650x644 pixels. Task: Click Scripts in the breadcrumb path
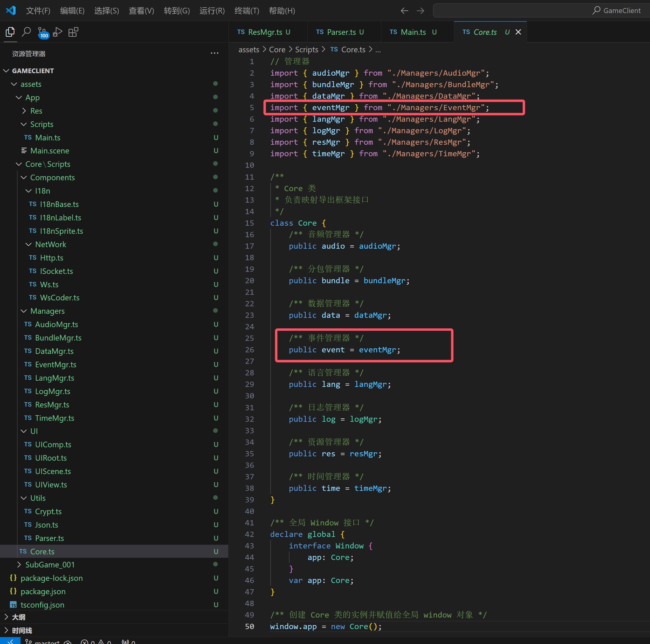pyautogui.click(x=306, y=49)
